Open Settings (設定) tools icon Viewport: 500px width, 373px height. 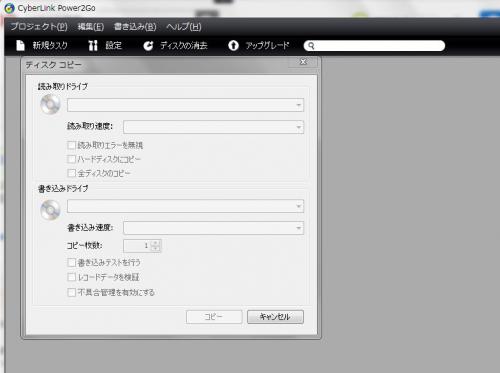point(93,45)
